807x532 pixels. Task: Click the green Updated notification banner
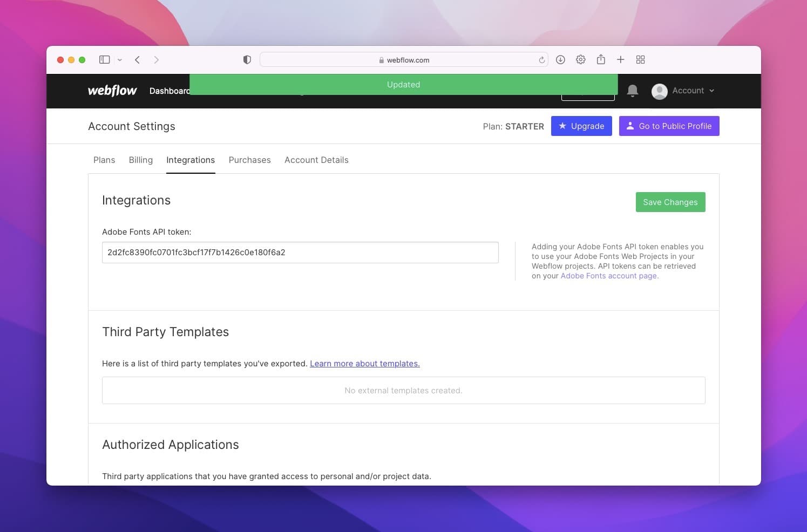404,85
